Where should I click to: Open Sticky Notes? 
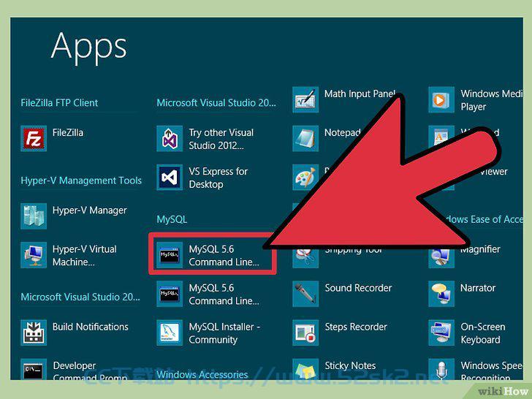tap(334, 370)
